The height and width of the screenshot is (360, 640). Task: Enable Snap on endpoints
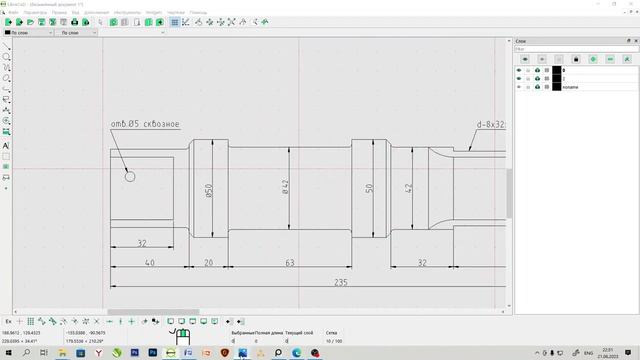tap(42, 322)
